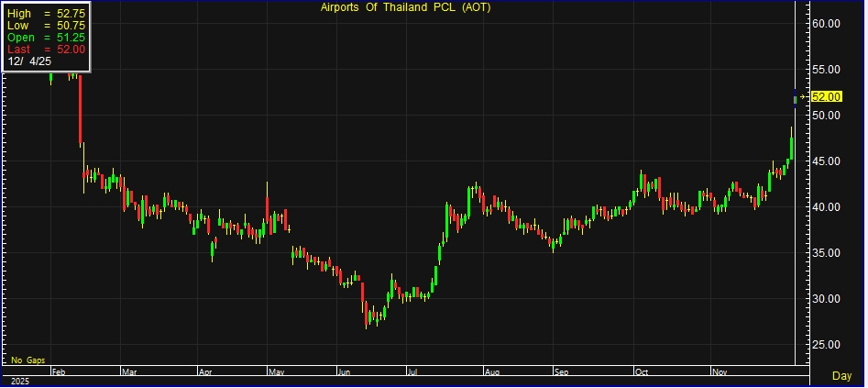Click the lowest candle in mid-June
The width and height of the screenshot is (868, 388).
coord(367,316)
